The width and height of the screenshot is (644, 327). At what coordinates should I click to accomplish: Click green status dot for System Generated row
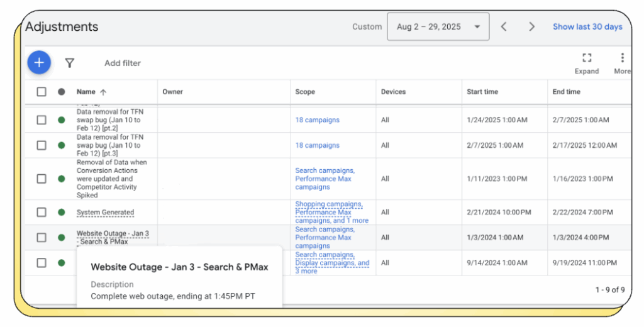pos(61,213)
